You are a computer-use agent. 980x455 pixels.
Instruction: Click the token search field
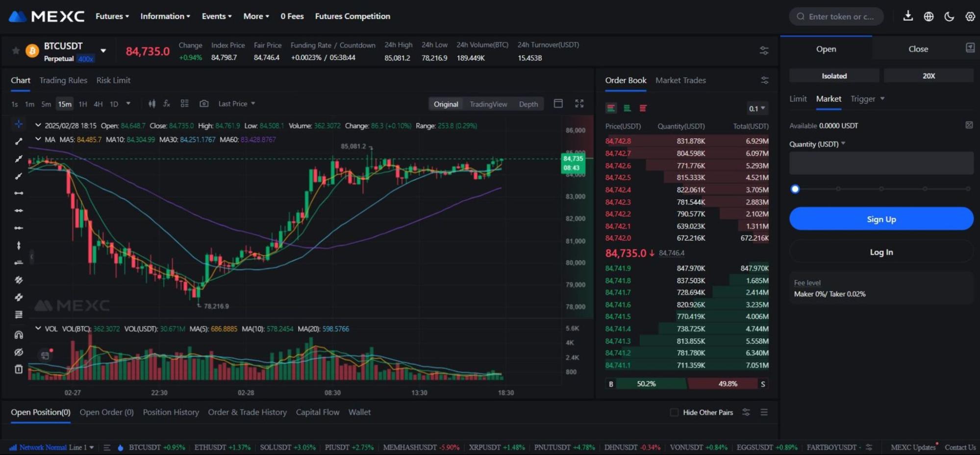click(836, 17)
